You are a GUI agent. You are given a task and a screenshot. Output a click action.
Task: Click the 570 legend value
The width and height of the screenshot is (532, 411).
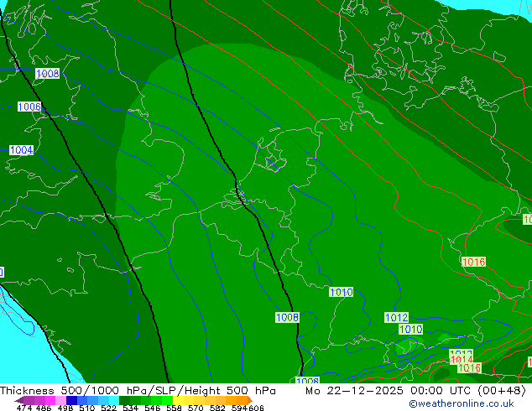(196, 408)
